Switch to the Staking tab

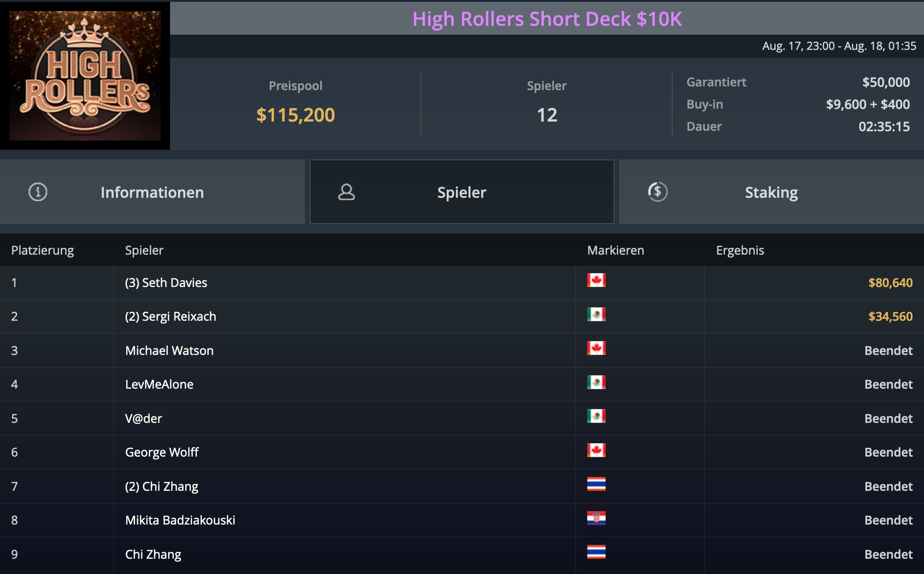(771, 192)
